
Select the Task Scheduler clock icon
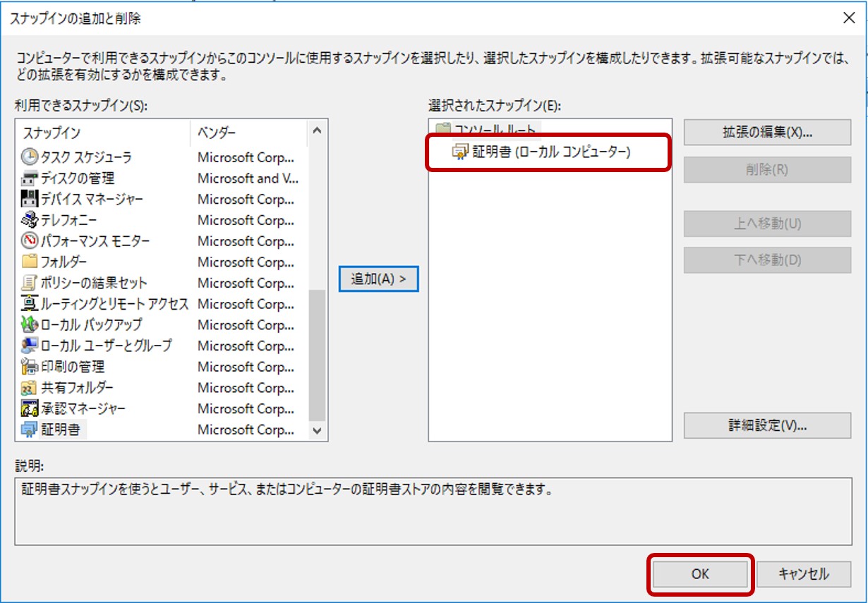click(x=30, y=157)
